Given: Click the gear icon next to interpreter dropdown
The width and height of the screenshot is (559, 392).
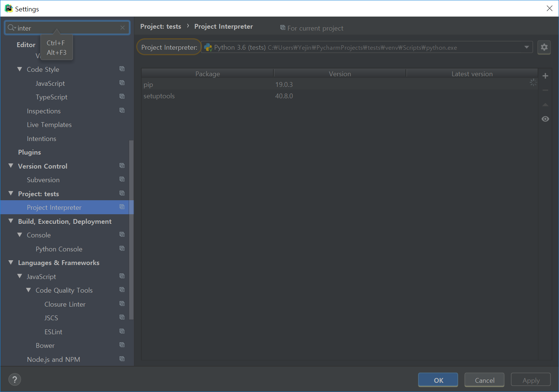Looking at the screenshot, I should point(544,47).
